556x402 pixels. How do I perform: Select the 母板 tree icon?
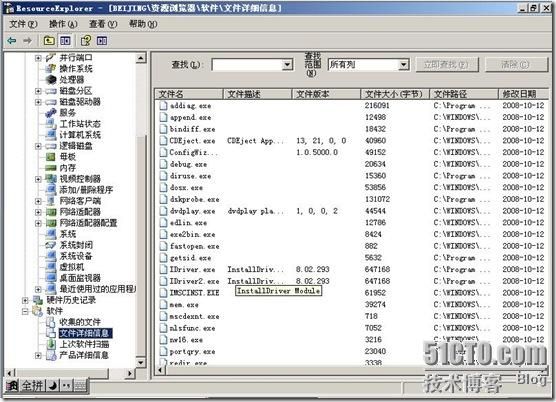pyautogui.click(x=51, y=157)
